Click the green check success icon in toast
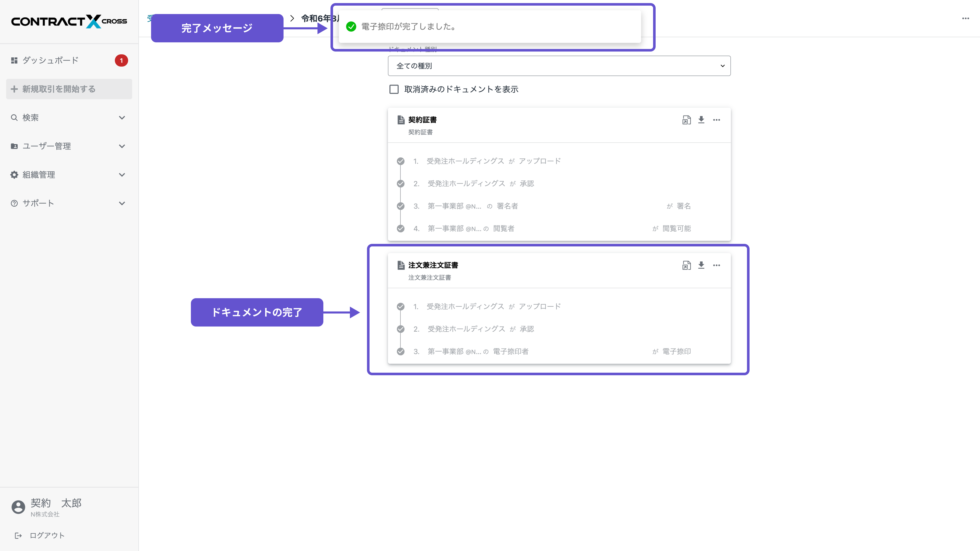980x551 pixels. (x=351, y=27)
